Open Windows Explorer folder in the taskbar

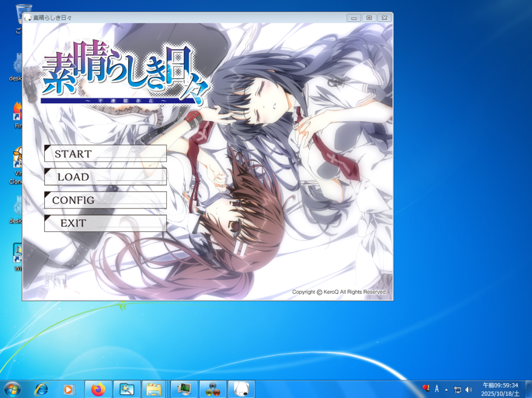click(x=154, y=389)
